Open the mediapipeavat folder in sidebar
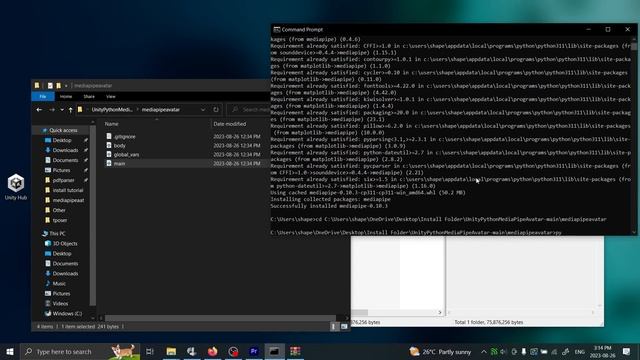This screenshot has height=360, width=640. [68, 200]
